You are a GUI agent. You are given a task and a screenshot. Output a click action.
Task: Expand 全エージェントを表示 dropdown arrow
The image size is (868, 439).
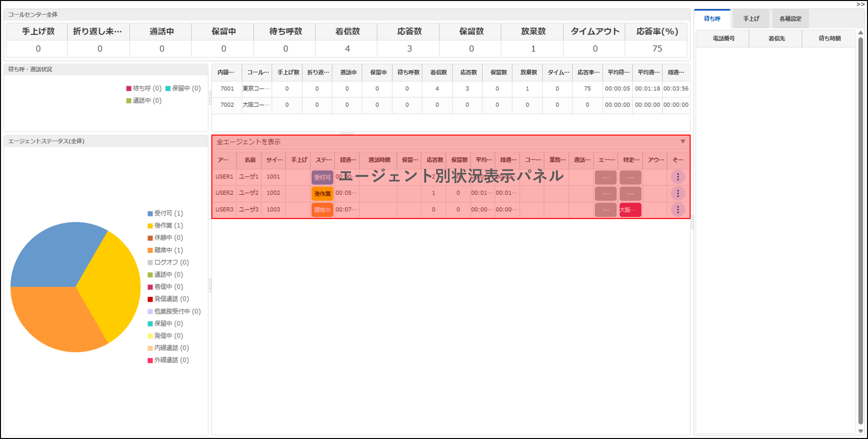pyautogui.click(x=682, y=141)
